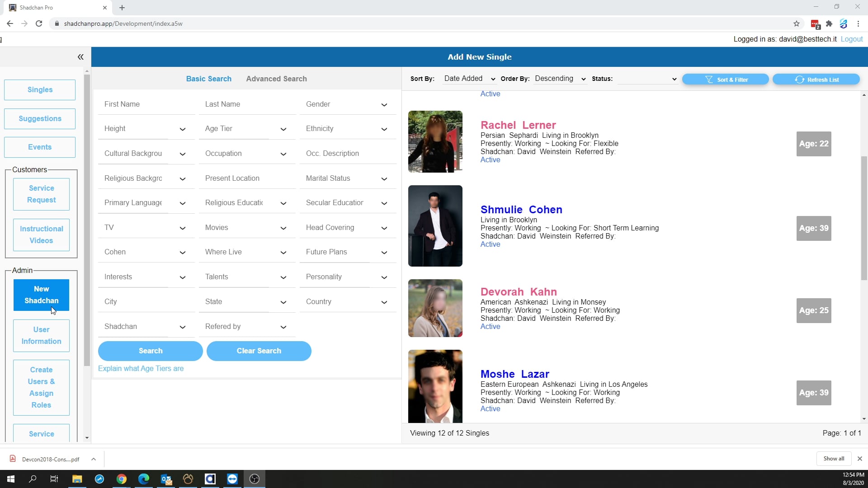This screenshot has width=868, height=488.
Task: Open Microsoft Edge from the taskbar
Action: [x=144, y=479]
